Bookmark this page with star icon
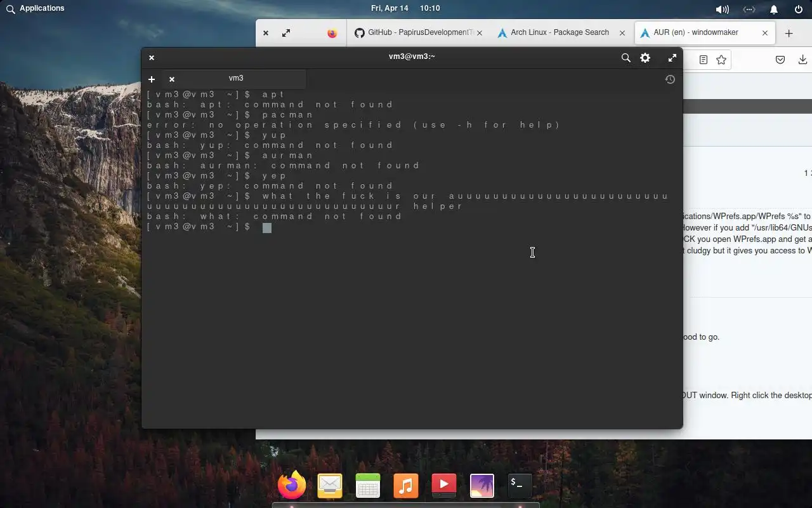The image size is (812, 508). coord(721,60)
